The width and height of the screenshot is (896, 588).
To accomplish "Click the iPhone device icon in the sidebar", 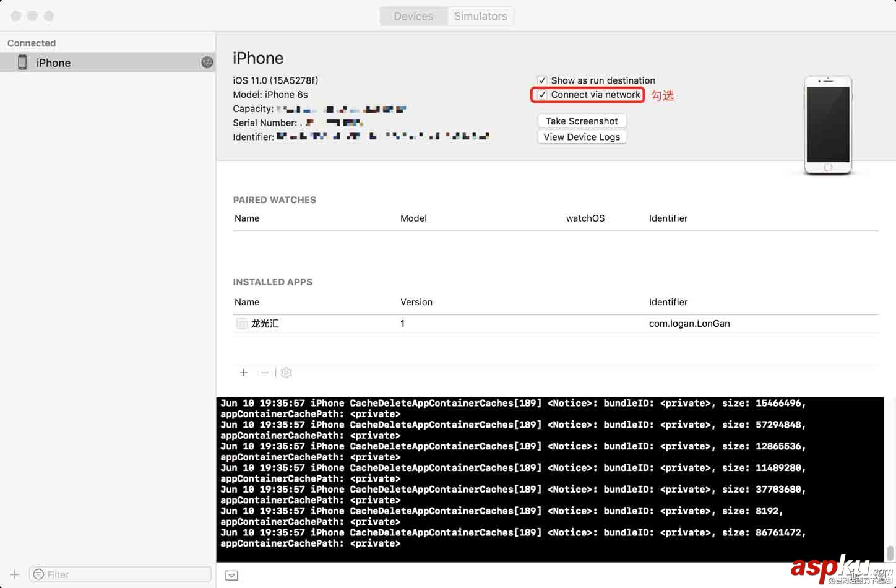I will click(x=22, y=63).
